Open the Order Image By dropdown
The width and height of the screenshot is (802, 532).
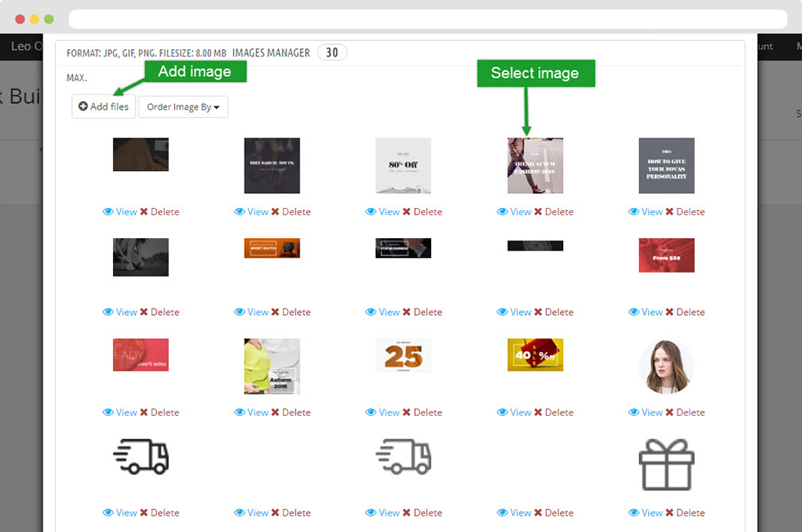tap(183, 107)
